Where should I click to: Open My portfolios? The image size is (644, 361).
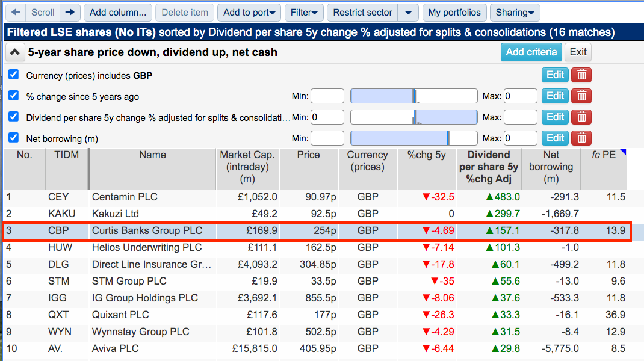pyautogui.click(x=454, y=13)
